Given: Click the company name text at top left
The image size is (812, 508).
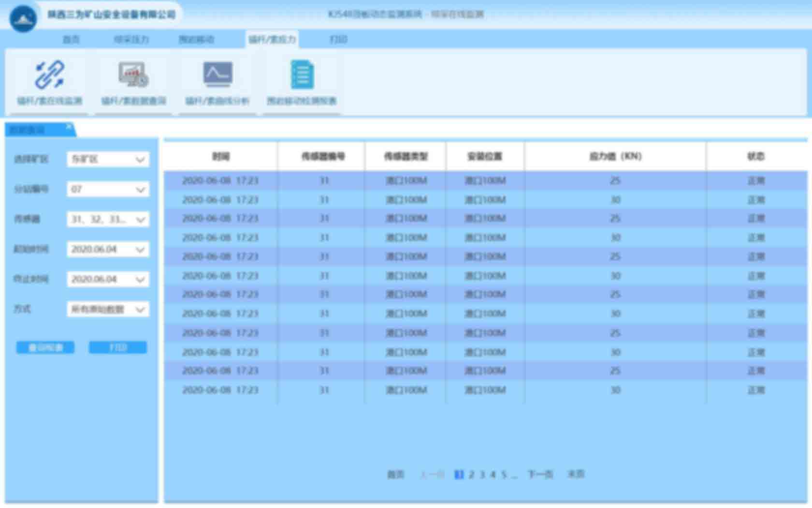Looking at the screenshot, I should pos(111,15).
